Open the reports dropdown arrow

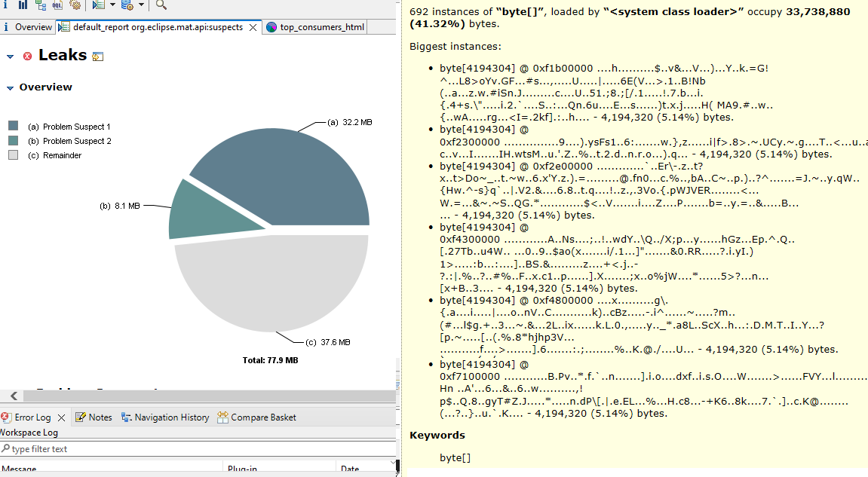pos(112,5)
